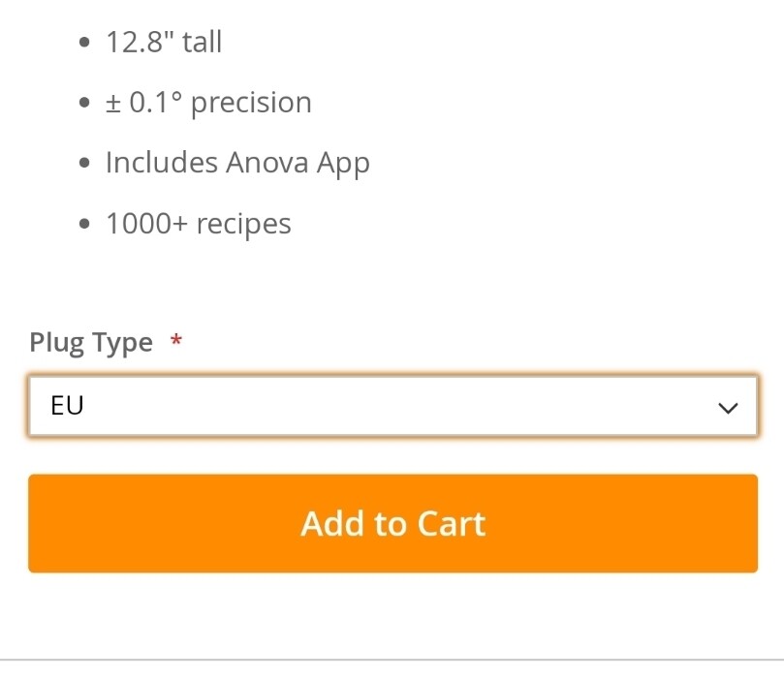The image size is (784, 680).
Task: Click the word "recipes" in the features list
Action: (x=243, y=225)
